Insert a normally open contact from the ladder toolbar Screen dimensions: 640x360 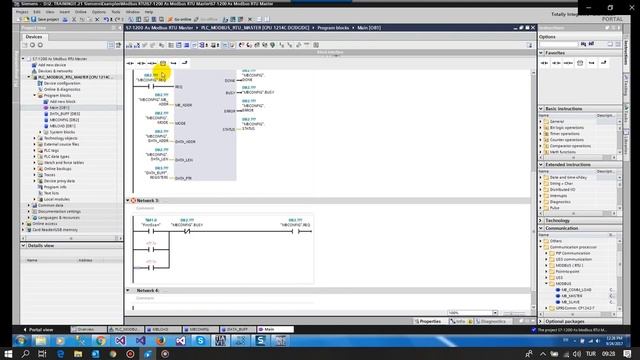(130, 63)
